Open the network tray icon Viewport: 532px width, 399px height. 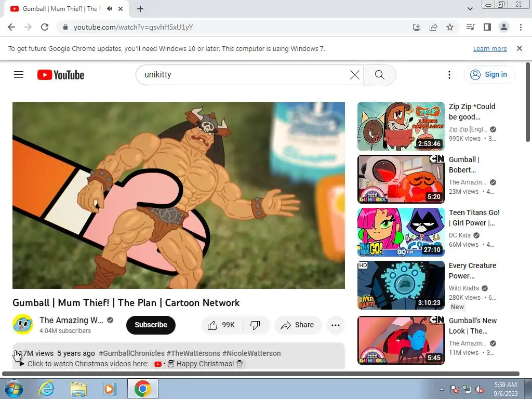467,389
